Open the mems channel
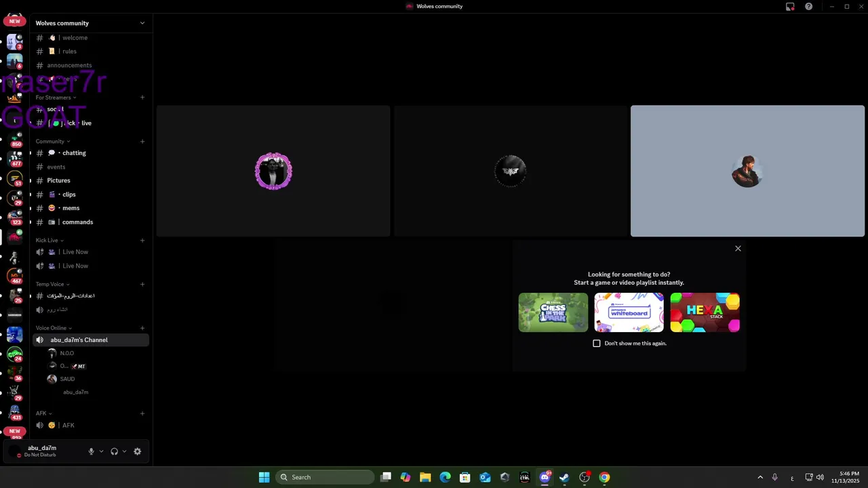 (90, 208)
